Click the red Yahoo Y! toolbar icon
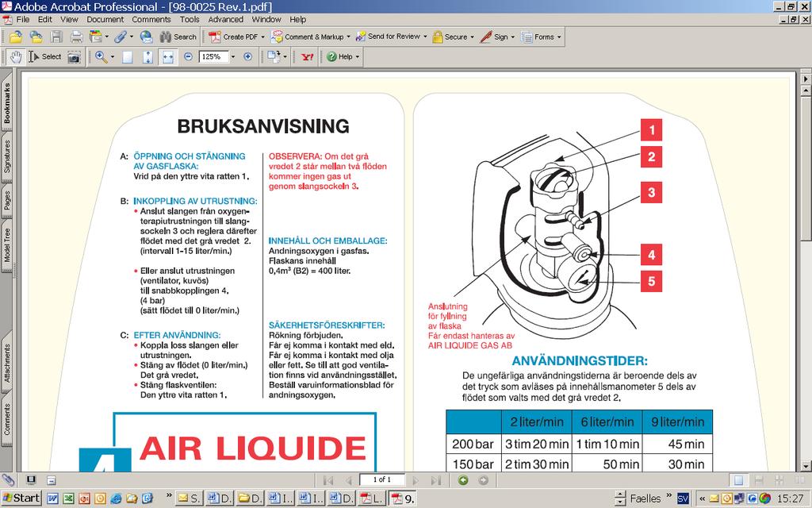The image size is (812, 508). [307, 57]
